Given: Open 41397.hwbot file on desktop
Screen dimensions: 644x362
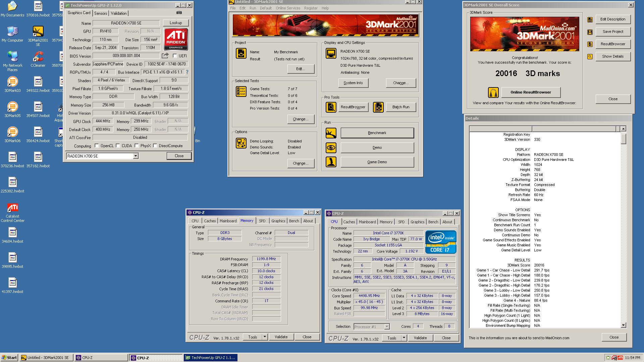Looking at the screenshot, I should pos(12,286).
